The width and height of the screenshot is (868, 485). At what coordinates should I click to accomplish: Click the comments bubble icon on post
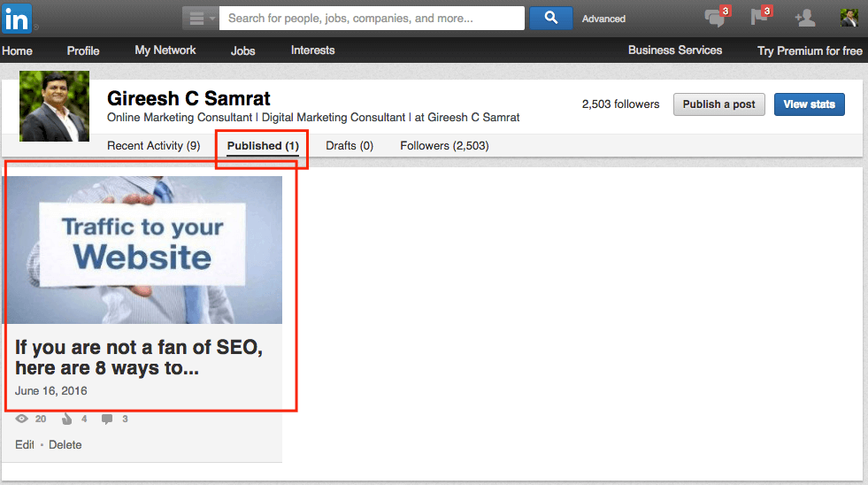(107, 420)
